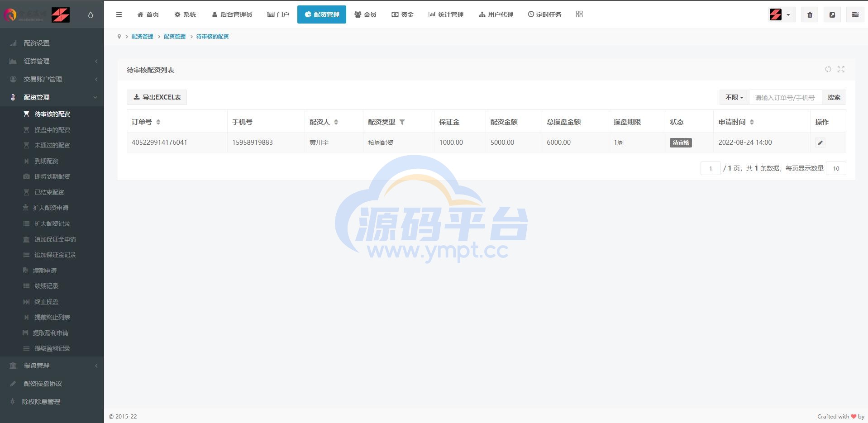Open 提取盈利记录 sidebar item
Screen dimensions: 868x423
coord(52,348)
